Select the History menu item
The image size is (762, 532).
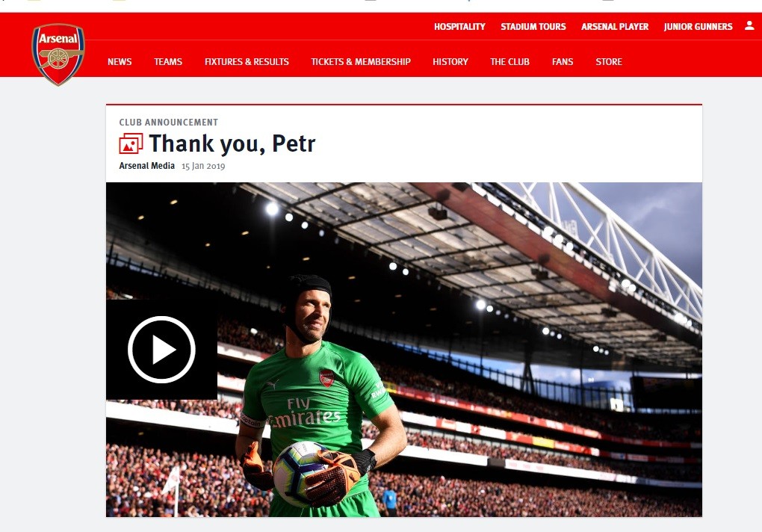coord(450,62)
